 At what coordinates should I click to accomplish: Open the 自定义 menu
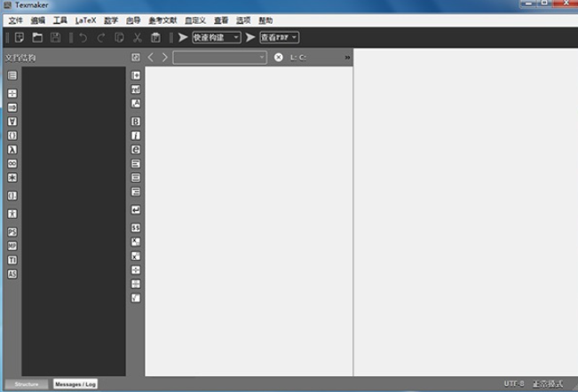pos(195,20)
